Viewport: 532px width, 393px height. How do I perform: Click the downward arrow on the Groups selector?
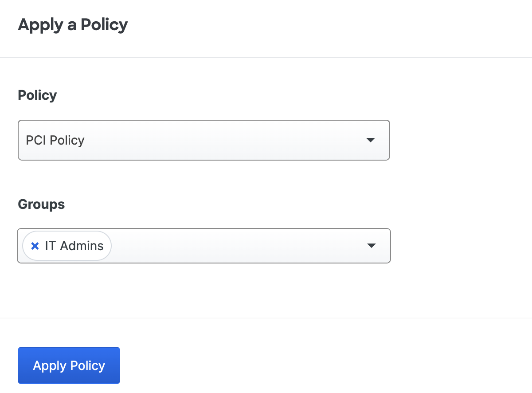tap(372, 246)
